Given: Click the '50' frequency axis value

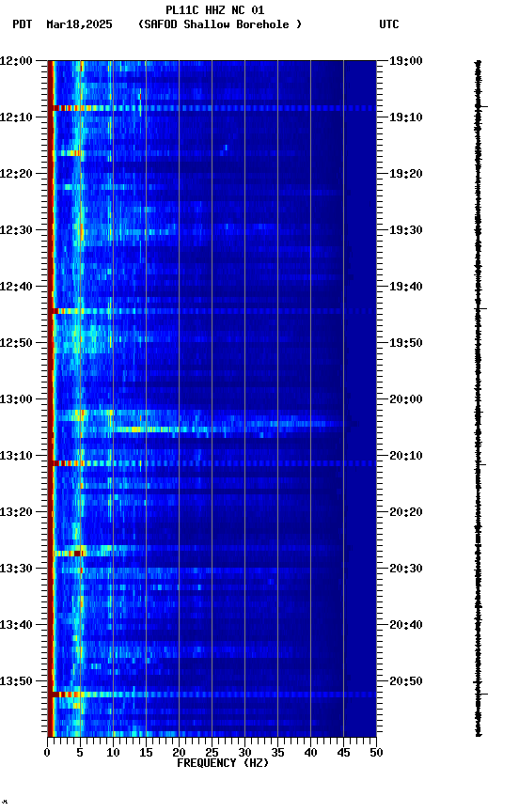Looking at the screenshot, I should [376, 753].
